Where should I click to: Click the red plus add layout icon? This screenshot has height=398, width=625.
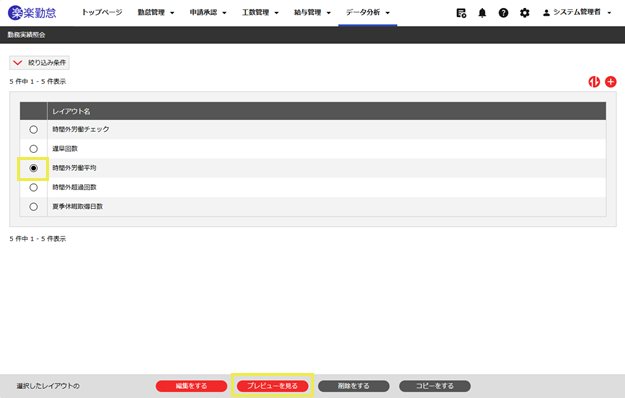(611, 82)
